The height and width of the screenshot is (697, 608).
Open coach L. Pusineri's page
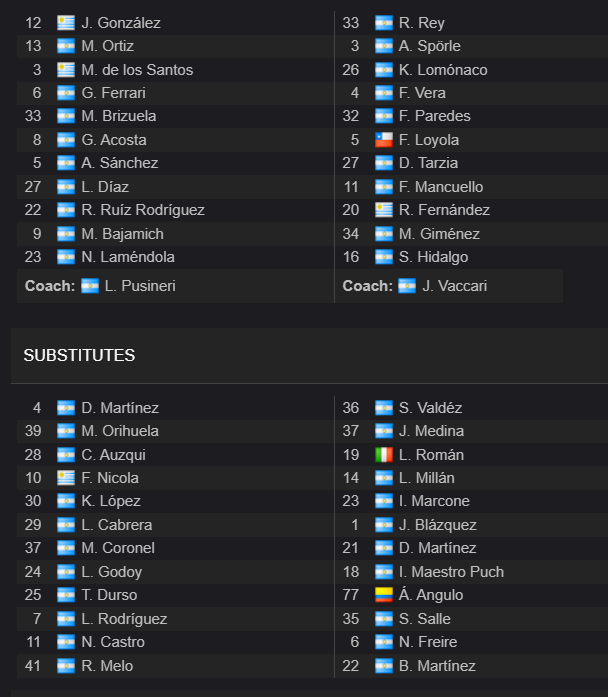(x=140, y=286)
